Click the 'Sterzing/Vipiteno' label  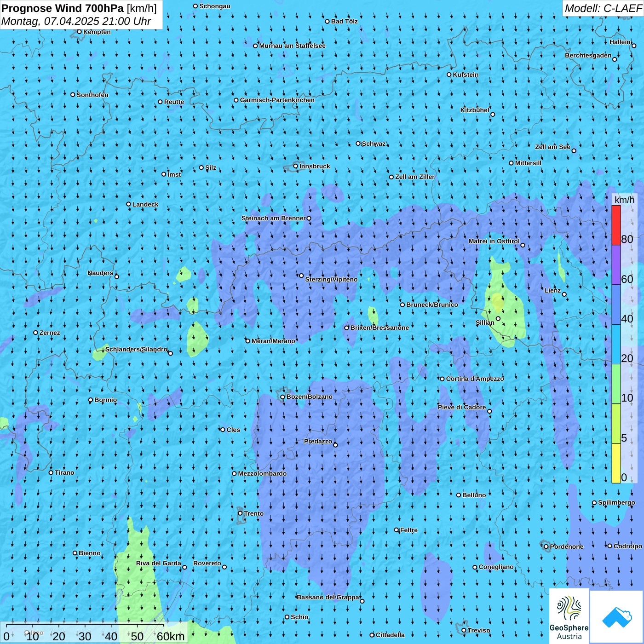(x=331, y=279)
